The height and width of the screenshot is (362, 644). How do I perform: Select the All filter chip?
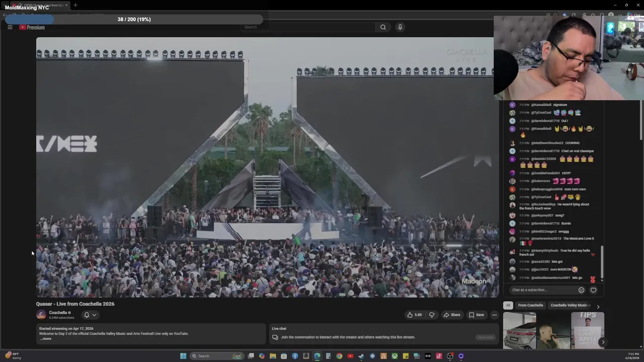tap(508, 305)
